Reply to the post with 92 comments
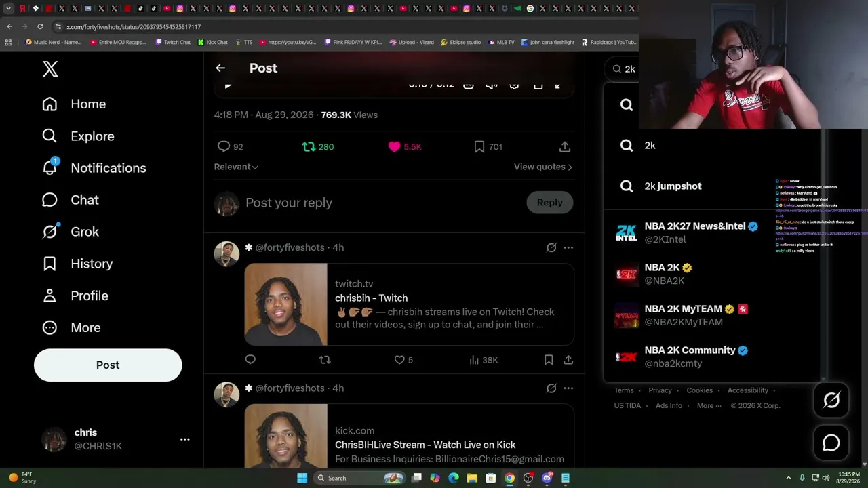 click(230, 146)
